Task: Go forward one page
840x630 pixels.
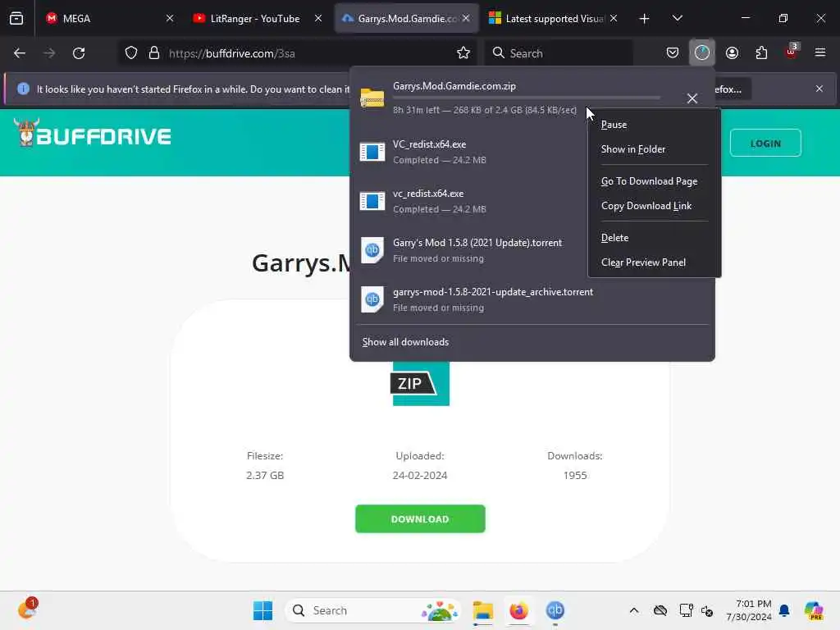Action: tap(49, 53)
